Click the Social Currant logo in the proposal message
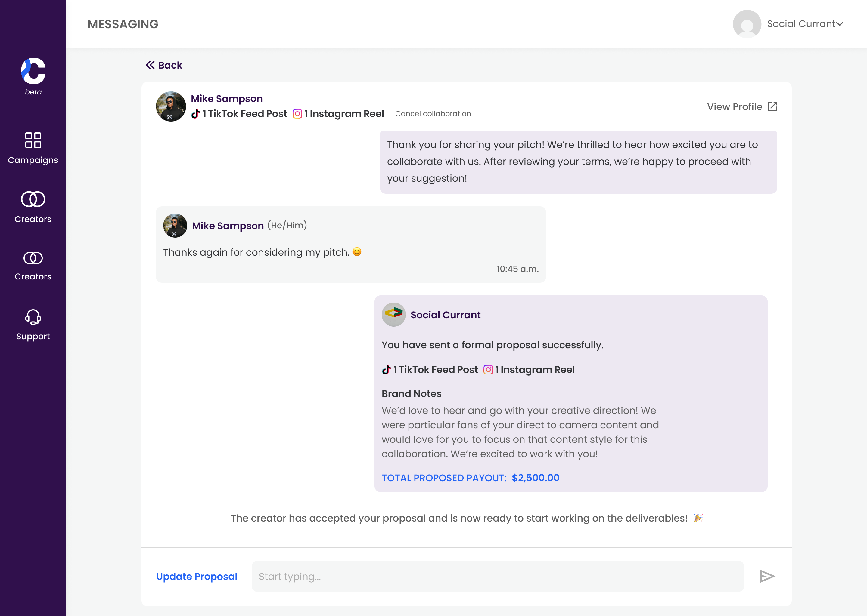 [393, 314]
